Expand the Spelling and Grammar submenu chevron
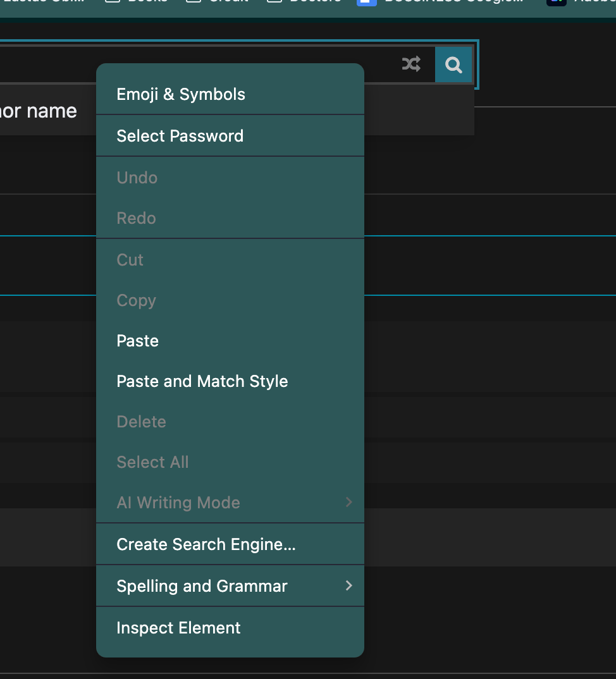 348,586
